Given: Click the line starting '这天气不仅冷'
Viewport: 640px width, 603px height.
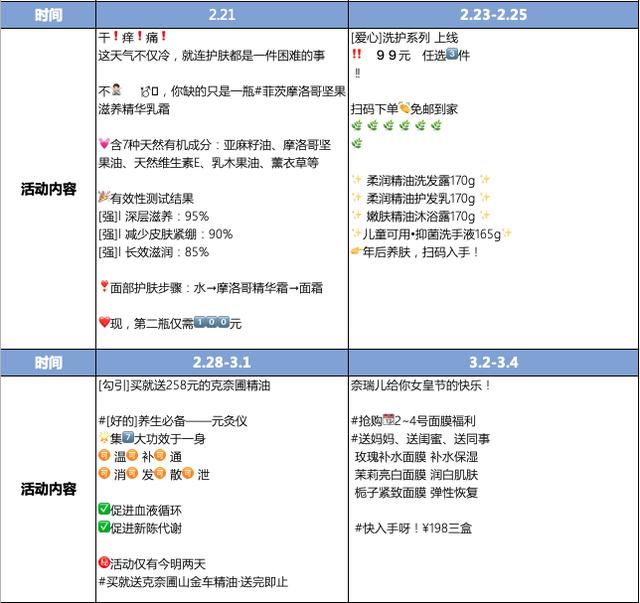Looking at the screenshot, I should pos(211,56).
